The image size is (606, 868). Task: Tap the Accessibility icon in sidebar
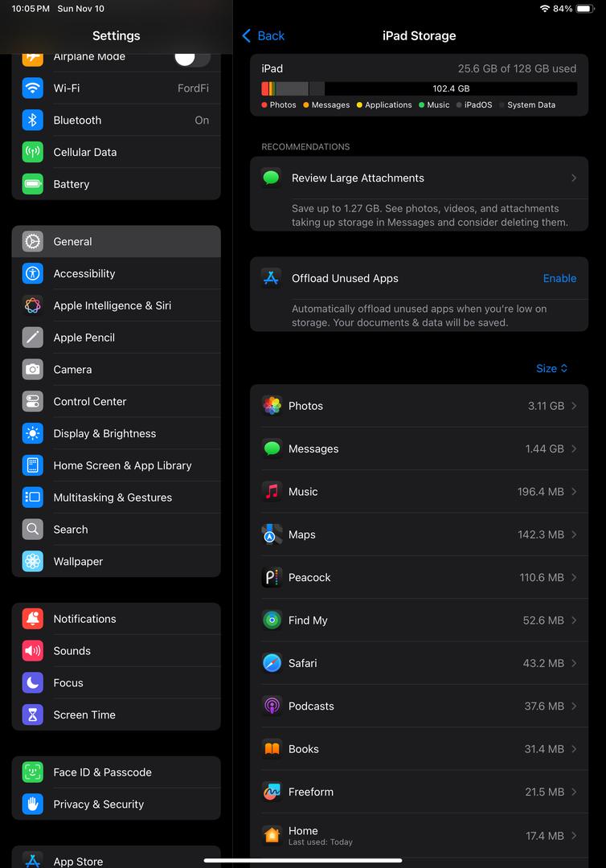click(x=33, y=273)
